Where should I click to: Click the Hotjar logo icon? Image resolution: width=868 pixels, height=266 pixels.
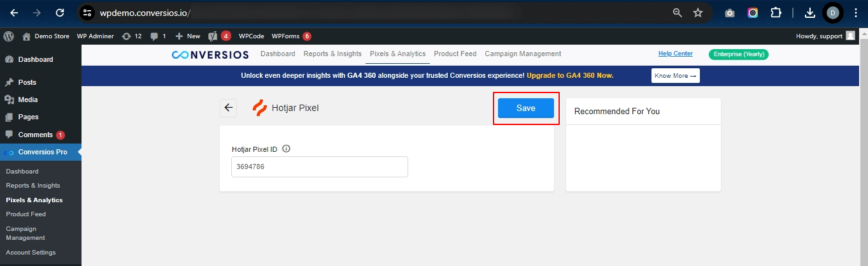coord(259,108)
